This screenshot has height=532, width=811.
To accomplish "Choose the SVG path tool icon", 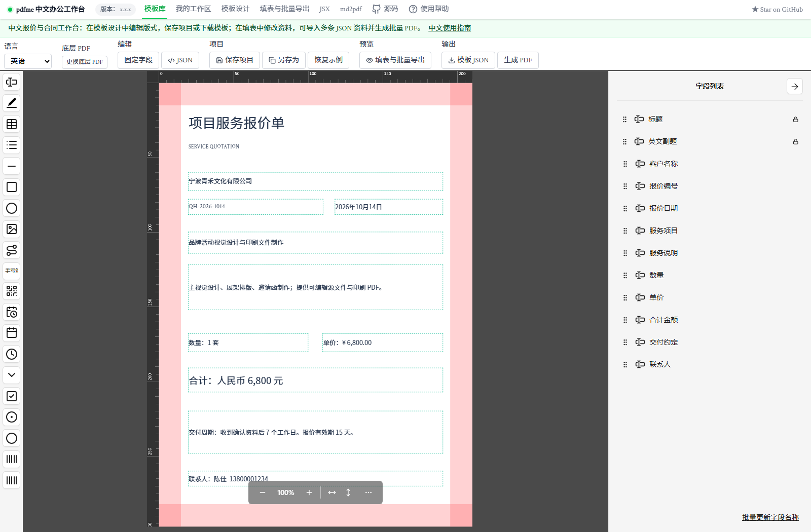I will click(12, 250).
